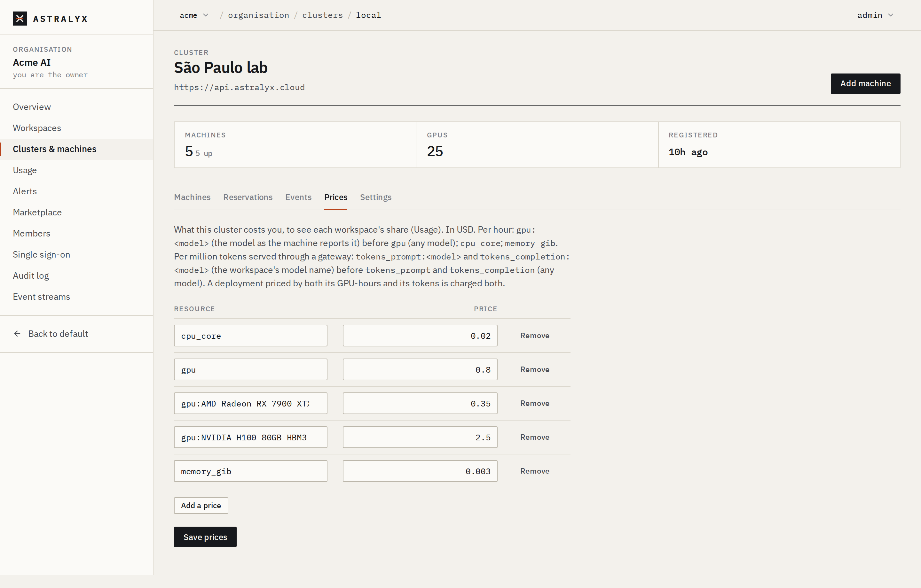
Task: Remove the NVIDIA H100 price row
Action: (x=535, y=437)
